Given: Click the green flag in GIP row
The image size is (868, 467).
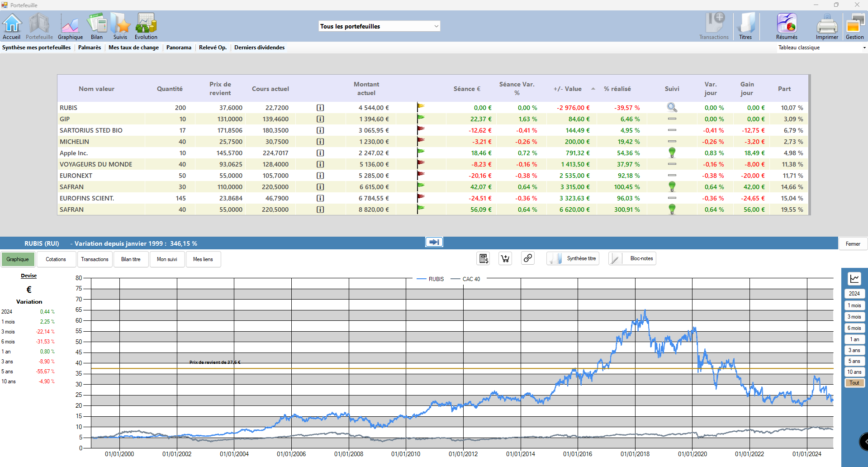Looking at the screenshot, I should (x=421, y=118).
